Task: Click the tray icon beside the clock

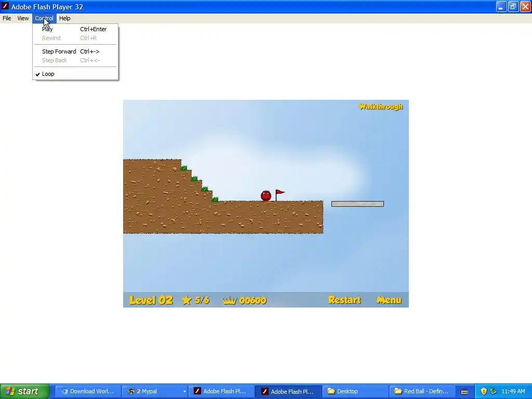Action: click(x=494, y=391)
